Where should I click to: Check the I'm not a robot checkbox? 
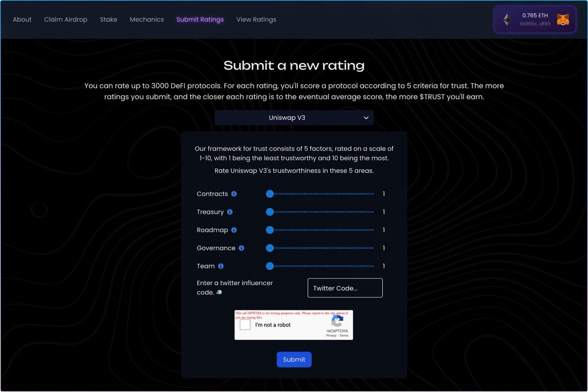click(245, 324)
